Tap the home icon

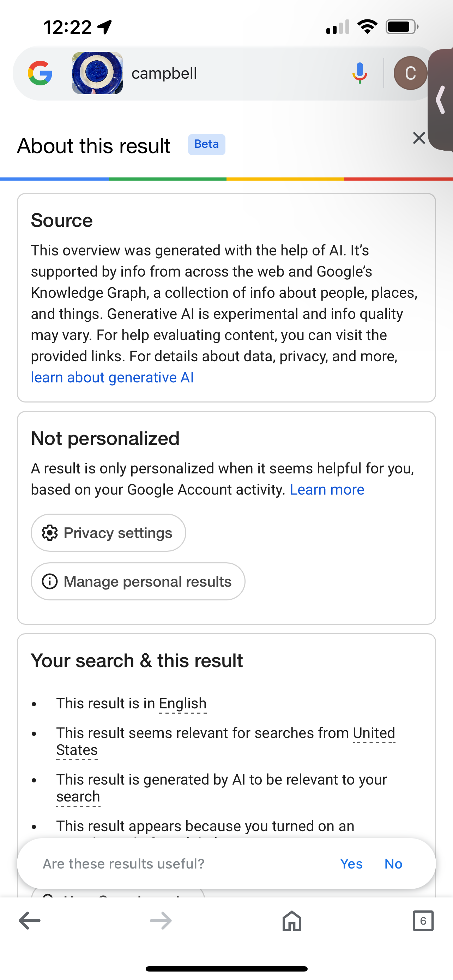[x=292, y=921]
